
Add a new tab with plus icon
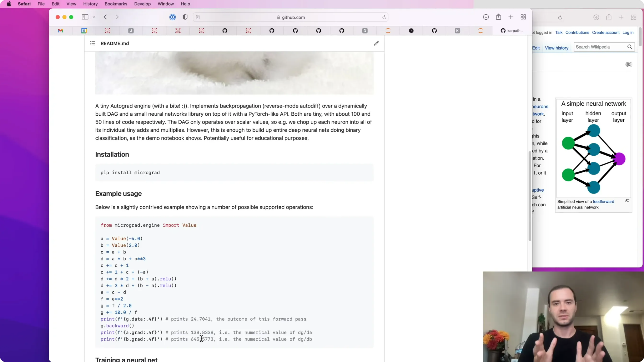[511, 17]
